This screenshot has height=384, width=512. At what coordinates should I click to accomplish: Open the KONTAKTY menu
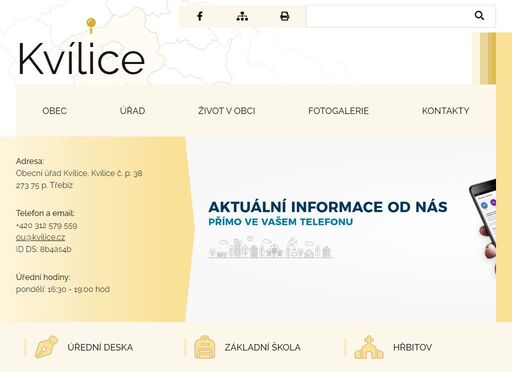[x=445, y=111]
